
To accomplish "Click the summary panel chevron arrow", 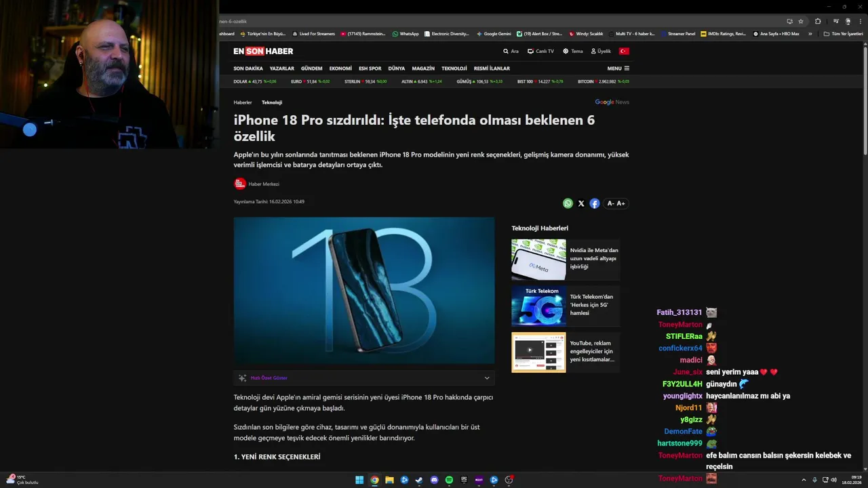I will point(486,378).
